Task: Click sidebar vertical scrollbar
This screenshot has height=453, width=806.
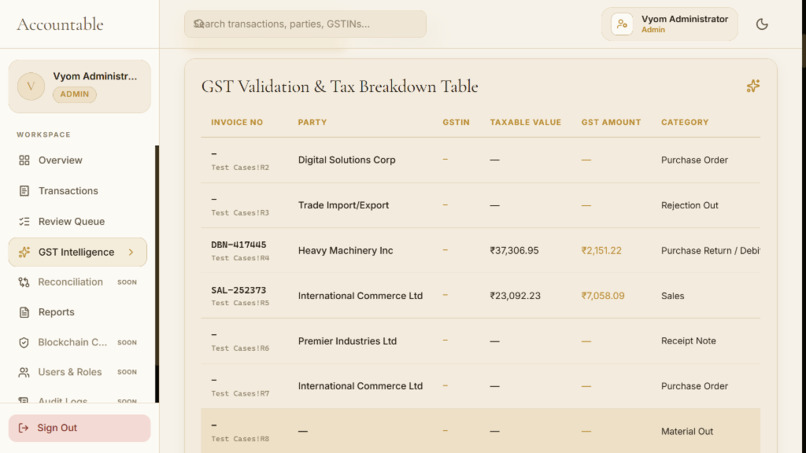Action: tap(157, 274)
